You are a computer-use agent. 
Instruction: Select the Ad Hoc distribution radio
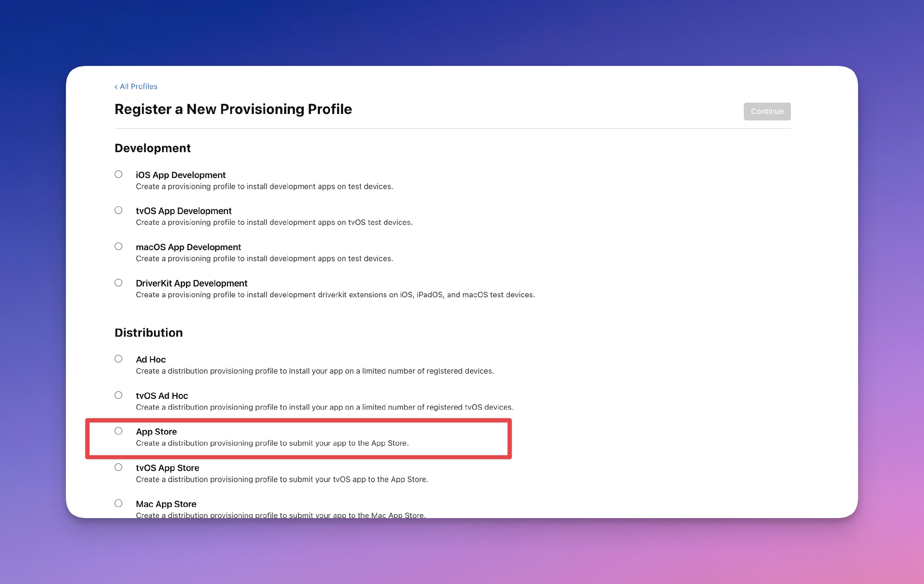click(119, 359)
